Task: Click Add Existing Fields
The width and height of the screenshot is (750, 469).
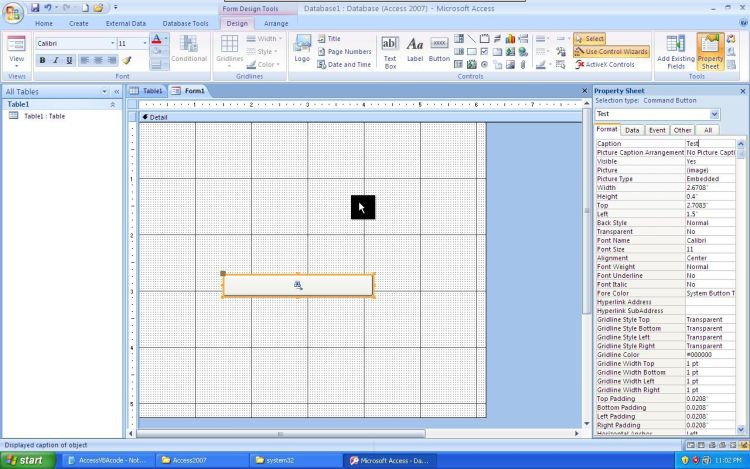Action: point(676,52)
